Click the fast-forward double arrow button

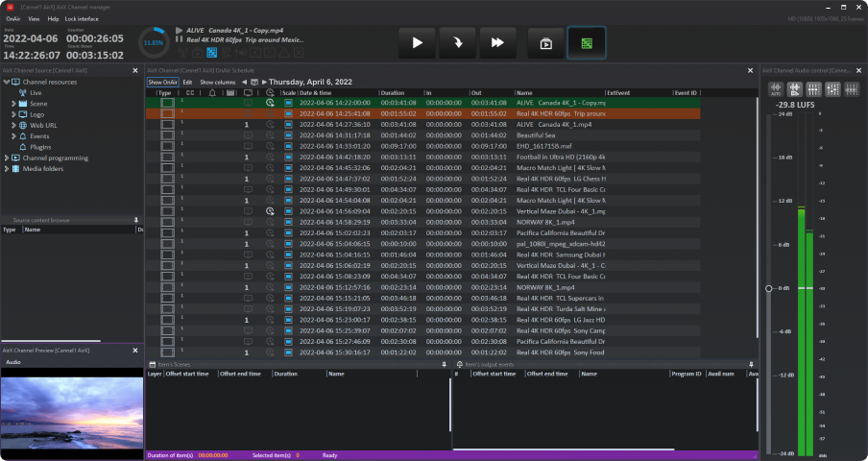point(497,43)
